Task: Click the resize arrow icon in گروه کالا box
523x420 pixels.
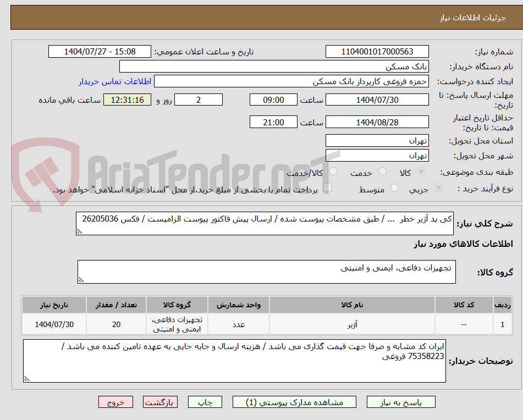Action: coord(80,279)
